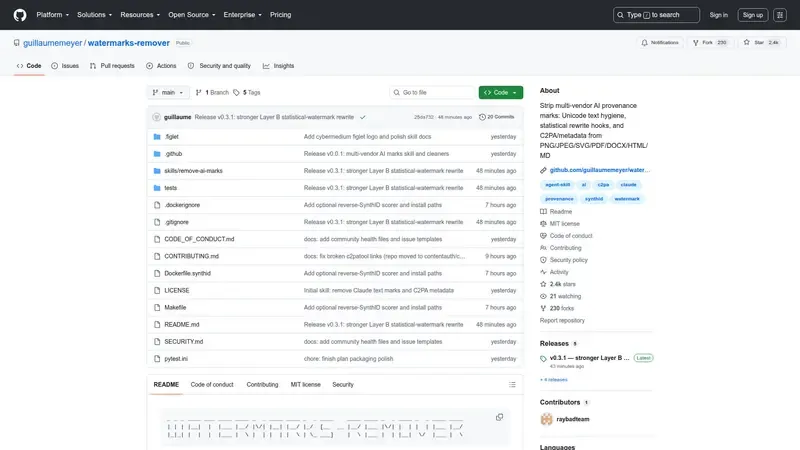Image resolution: width=800 pixels, height=450 pixels.
Task: Open the raybadteam contributor avatar
Action: (x=546, y=419)
